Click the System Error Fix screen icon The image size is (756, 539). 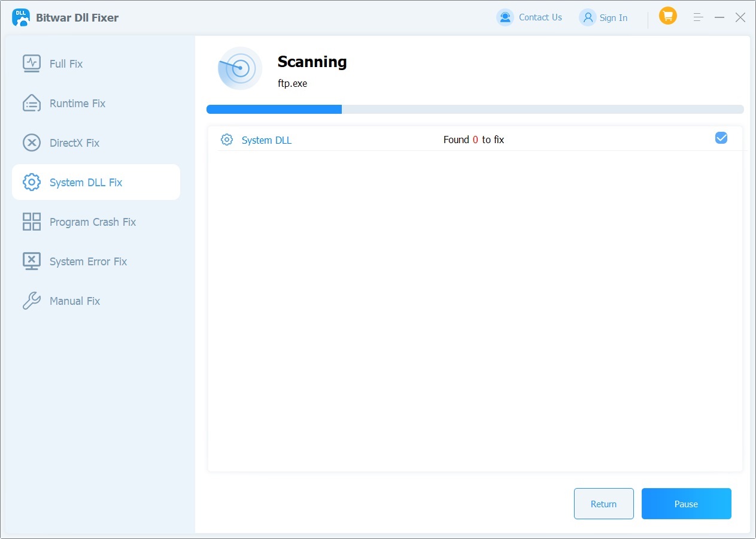pyautogui.click(x=31, y=261)
